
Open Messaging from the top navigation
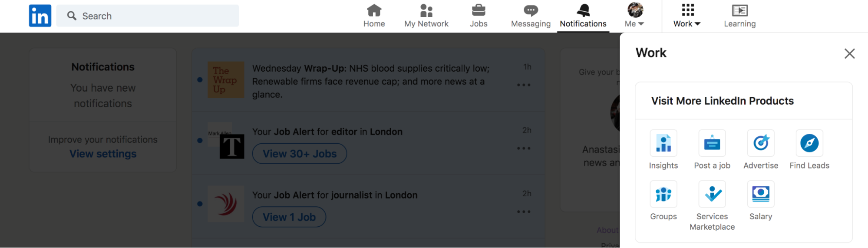[x=531, y=16]
